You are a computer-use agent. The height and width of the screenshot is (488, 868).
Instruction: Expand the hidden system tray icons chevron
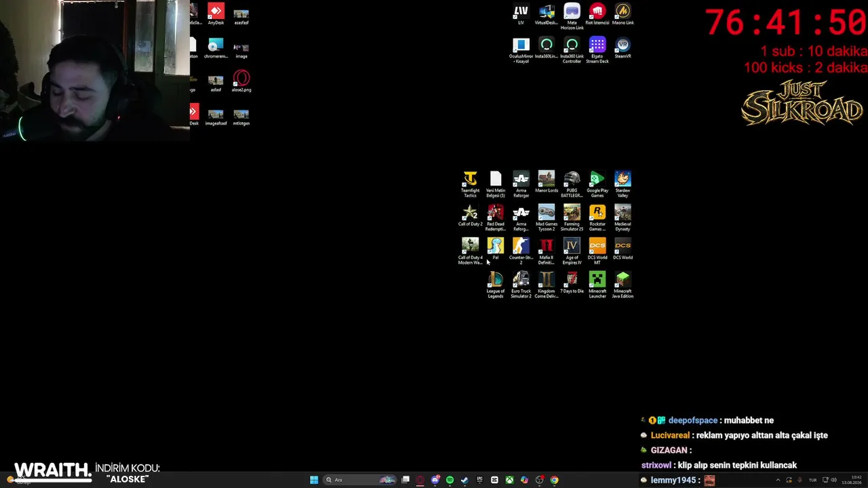click(778, 480)
